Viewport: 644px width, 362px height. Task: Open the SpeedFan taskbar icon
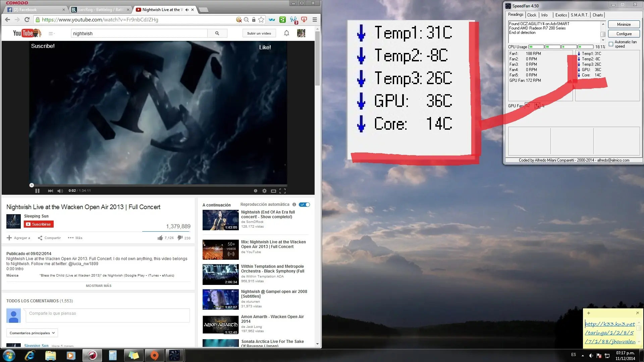(x=174, y=355)
